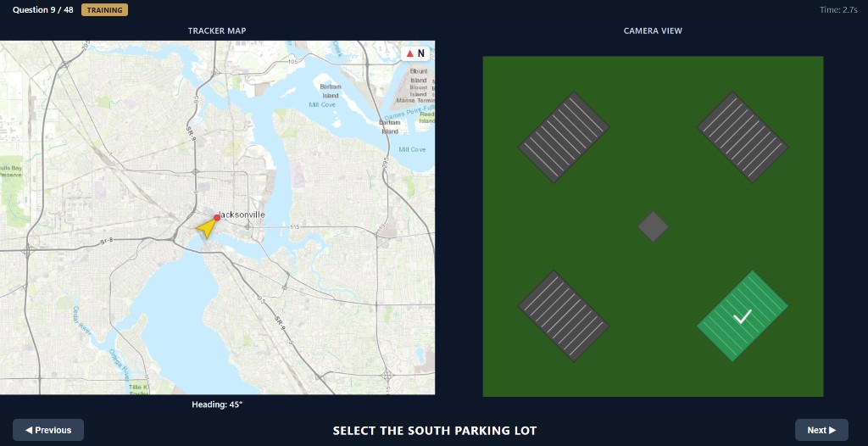Click the yellow heading arrow on the map
The height and width of the screenshot is (446, 868).
tap(207, 228)
